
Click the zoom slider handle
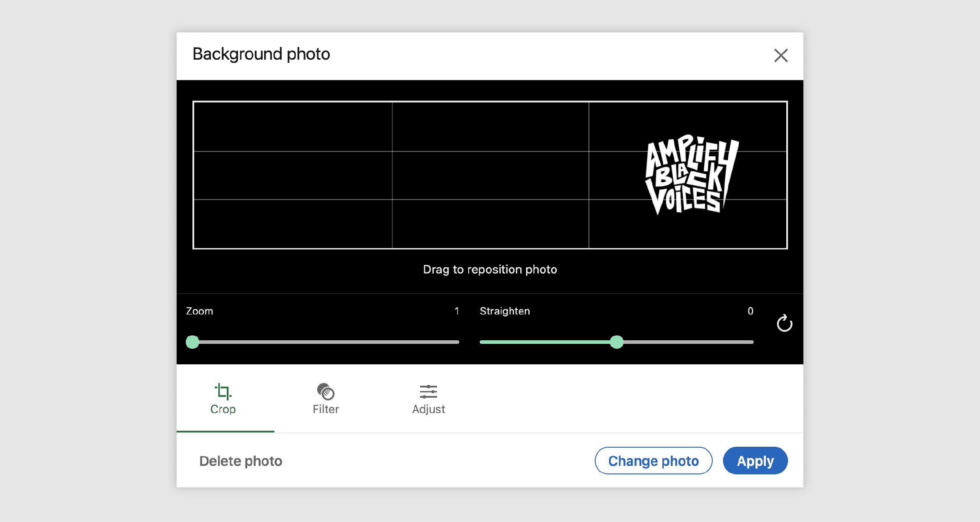pos(193,342)
